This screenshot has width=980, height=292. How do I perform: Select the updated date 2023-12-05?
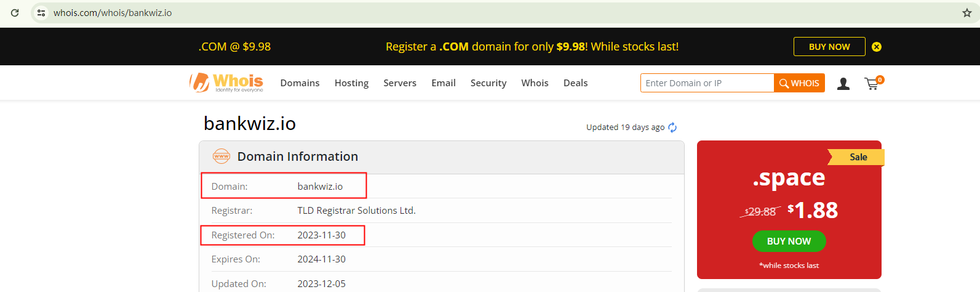pyautogui.click(x=322, y=284)
